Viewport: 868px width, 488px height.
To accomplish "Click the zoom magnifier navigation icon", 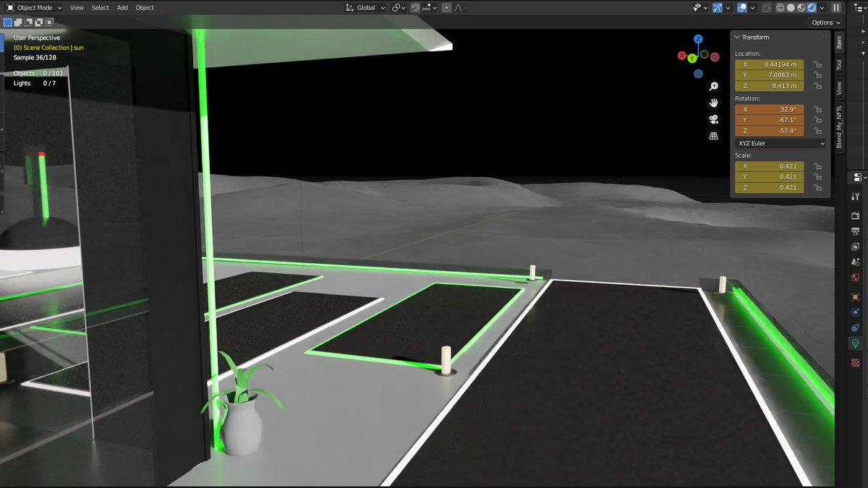I will pos(713,86).
